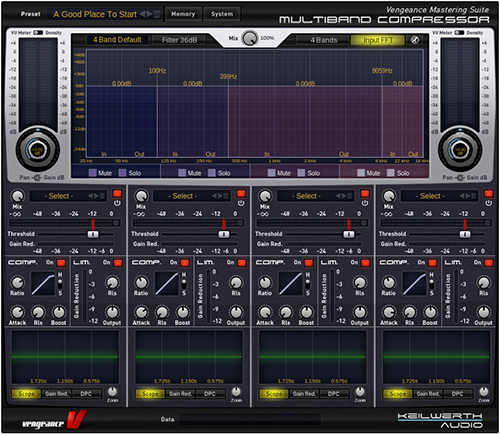This screenshot has height=435, width=500.
Task: Flip the right VU Meter/Density switch
Action: click(459, 32)
